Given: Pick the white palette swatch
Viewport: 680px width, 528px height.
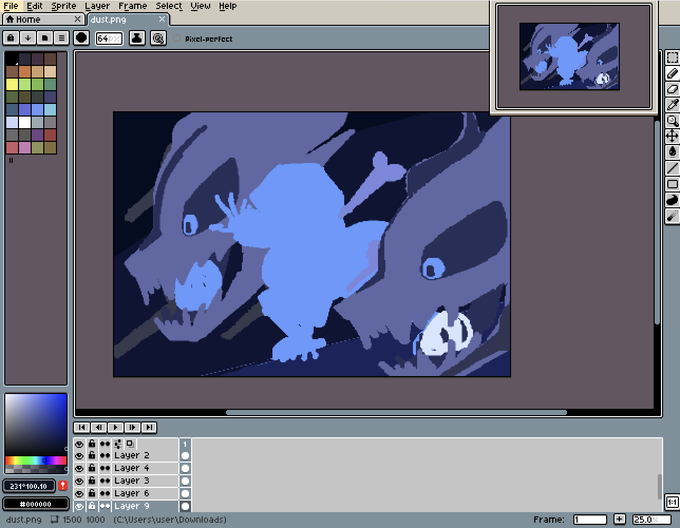Looking at the screenshot, I should [25, 122].
